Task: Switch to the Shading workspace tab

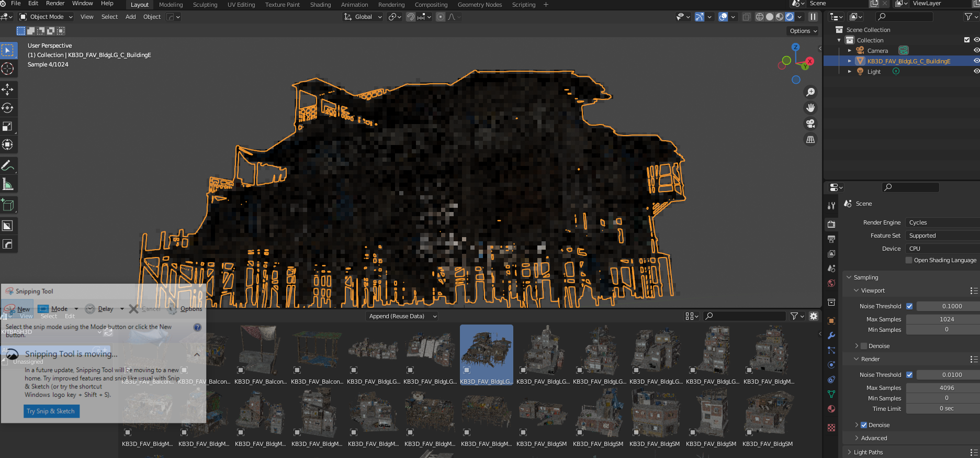Action: click(x=320, y=5)
